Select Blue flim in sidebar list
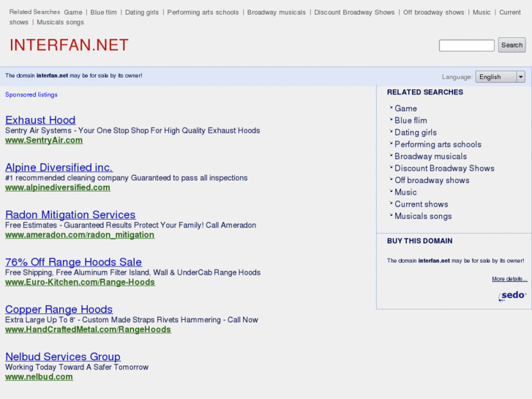Viewport: 532px width, 399px height. pos(411,120)
